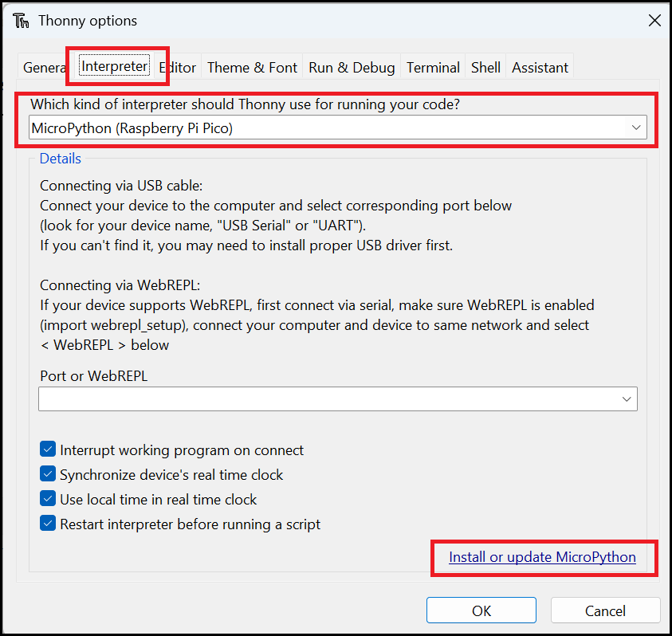Viewport: 672px width, 636px height.
Task: Switch to the General tab
Action: click(x=45, y=67)
